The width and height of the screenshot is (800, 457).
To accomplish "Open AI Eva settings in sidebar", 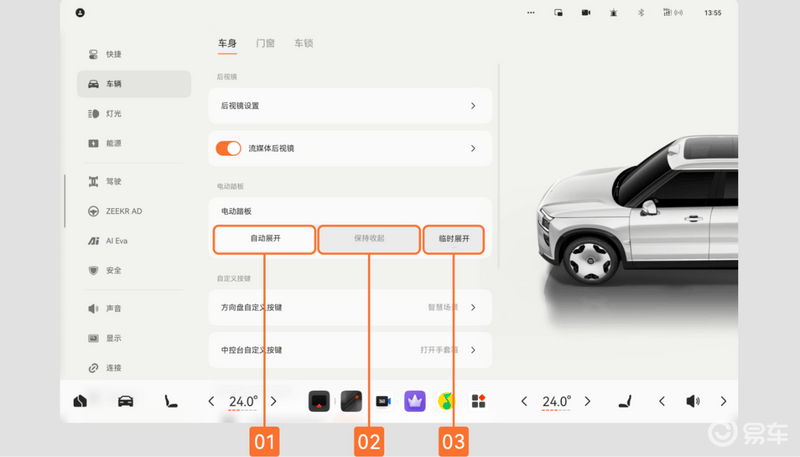I will pyautogui.click(x=116, y=241).
